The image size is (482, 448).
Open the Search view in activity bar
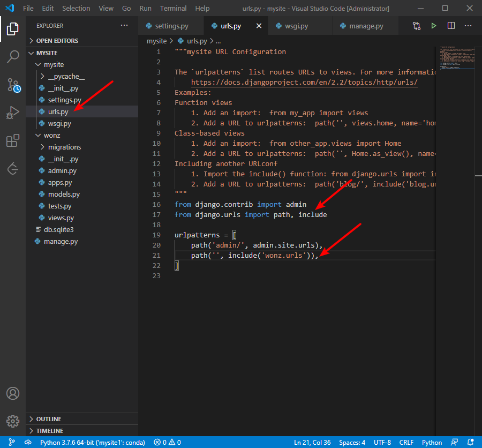pyautogui.click(x=13, y=57)
